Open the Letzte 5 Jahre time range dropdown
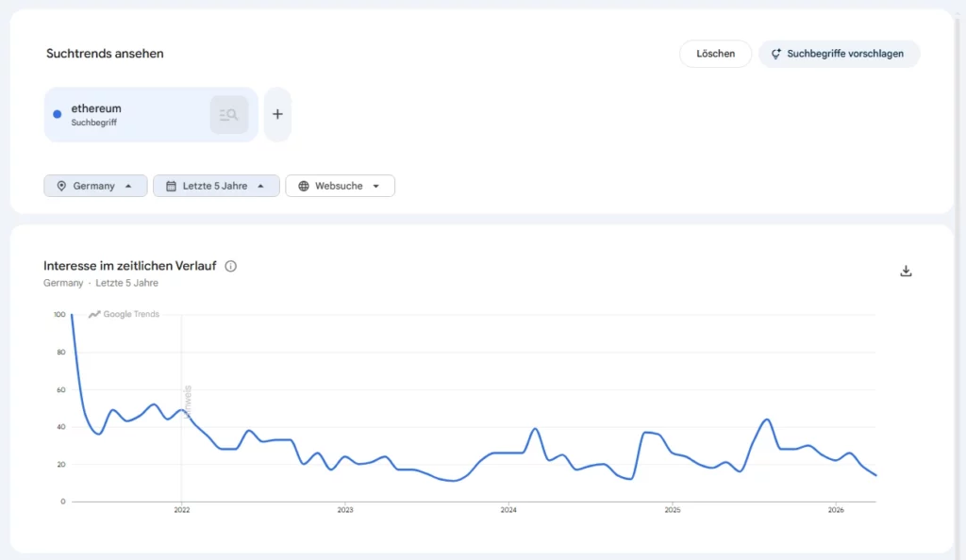966x560 pixels. click(x=216, y=186)
